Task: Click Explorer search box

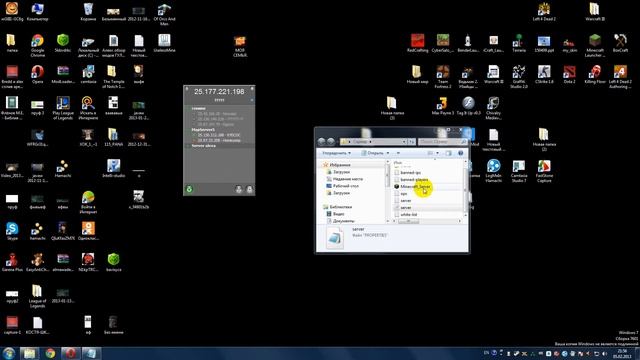Action: pos(442,142)
